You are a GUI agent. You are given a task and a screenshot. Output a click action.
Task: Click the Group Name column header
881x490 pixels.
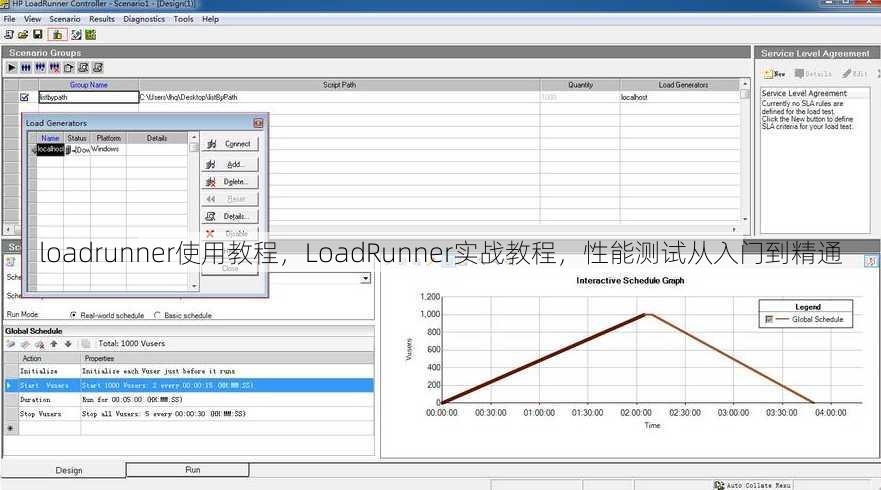[89, 85]
